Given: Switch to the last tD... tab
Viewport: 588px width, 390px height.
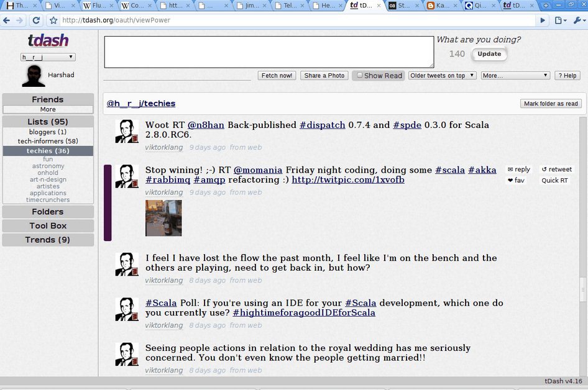Looking at the screenshot, I should [518, 6].
